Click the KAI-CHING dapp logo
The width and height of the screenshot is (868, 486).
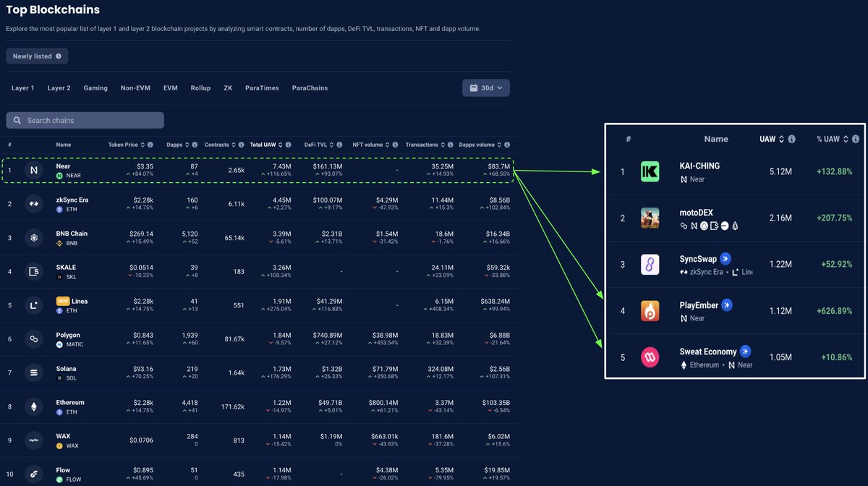[x=650, y=171]
